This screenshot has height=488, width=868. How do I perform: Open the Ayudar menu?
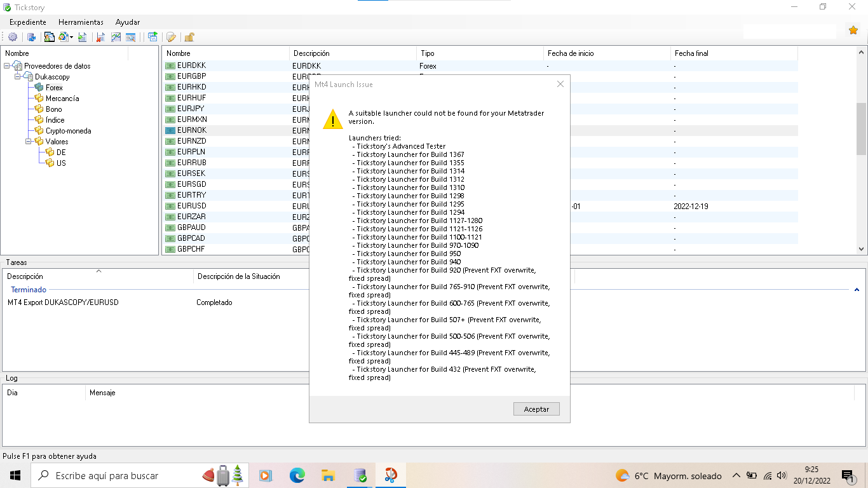click(128, 22)
